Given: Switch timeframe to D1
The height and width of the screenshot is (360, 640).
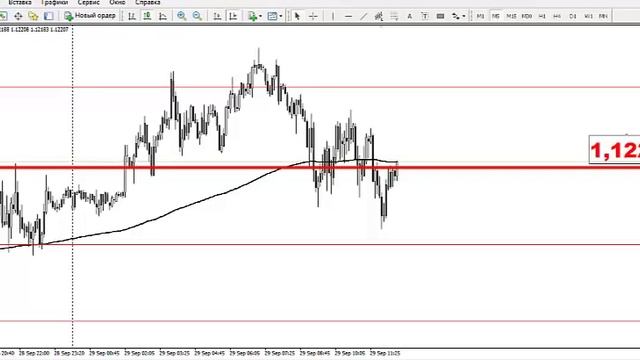Looking at the screenshot, I should coord(573,16).
